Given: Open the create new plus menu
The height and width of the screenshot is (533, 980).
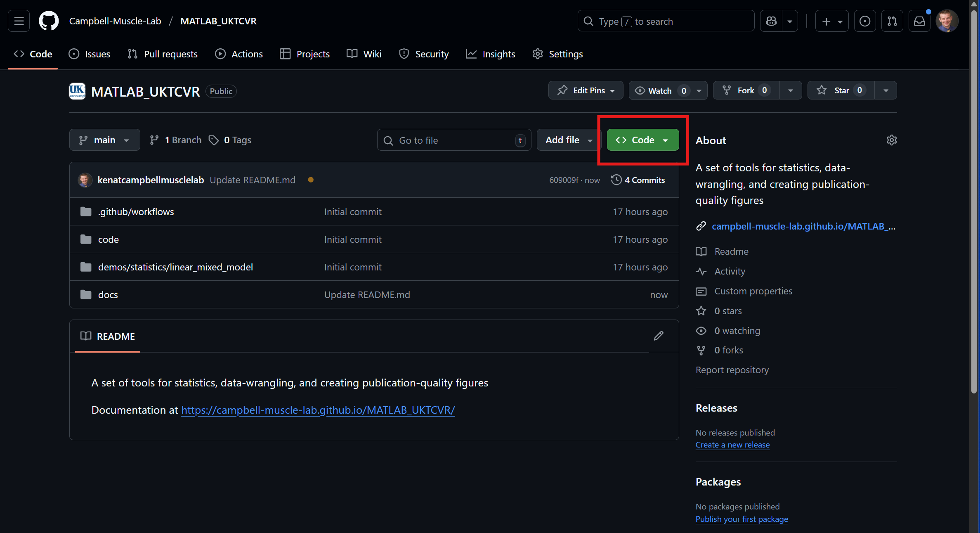Looking at the screenshot, I should pos(832,21).
